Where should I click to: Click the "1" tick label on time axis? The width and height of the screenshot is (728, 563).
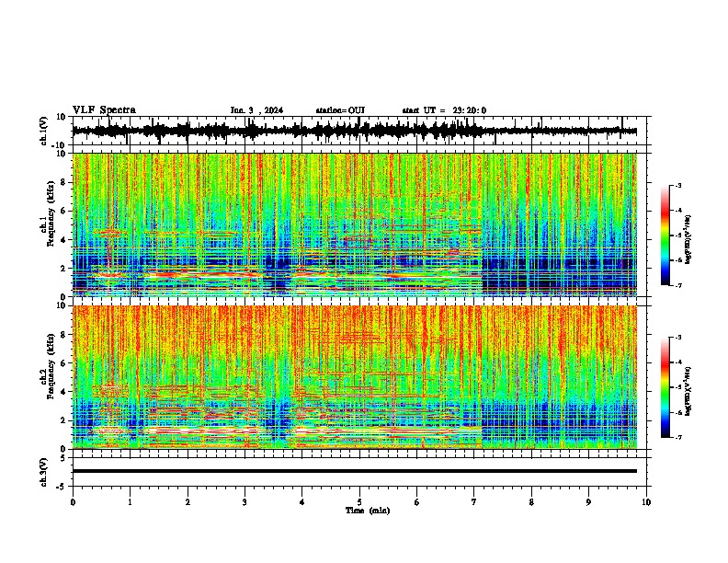(130, 502)
